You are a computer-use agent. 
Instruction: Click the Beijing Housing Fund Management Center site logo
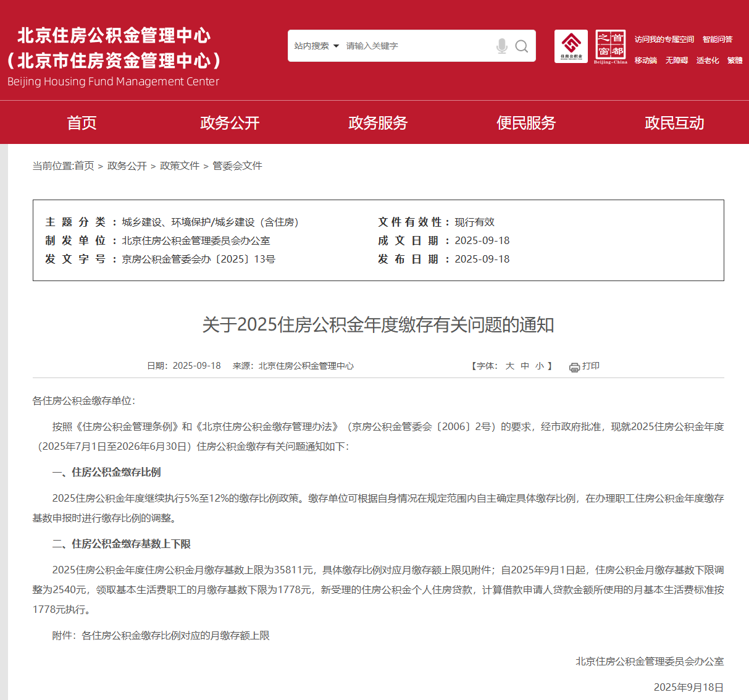coord(114,57)
